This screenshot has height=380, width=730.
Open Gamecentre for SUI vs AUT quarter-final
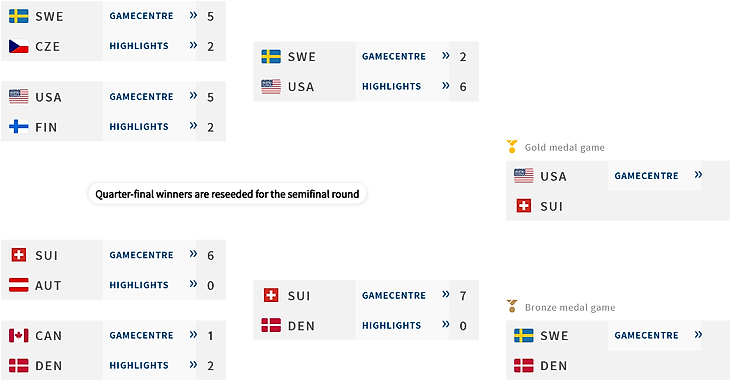point(142,255)
